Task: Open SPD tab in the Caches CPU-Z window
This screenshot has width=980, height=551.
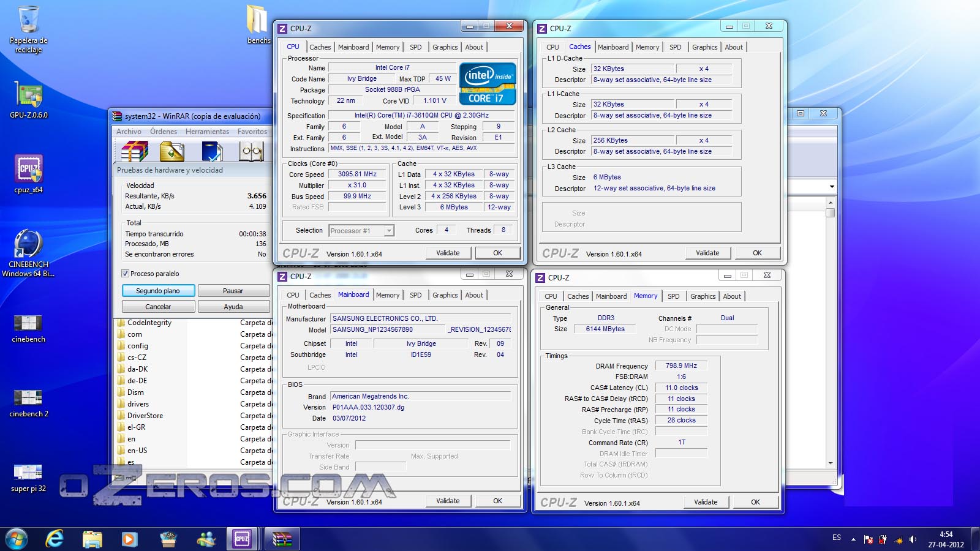Action: 675,47
